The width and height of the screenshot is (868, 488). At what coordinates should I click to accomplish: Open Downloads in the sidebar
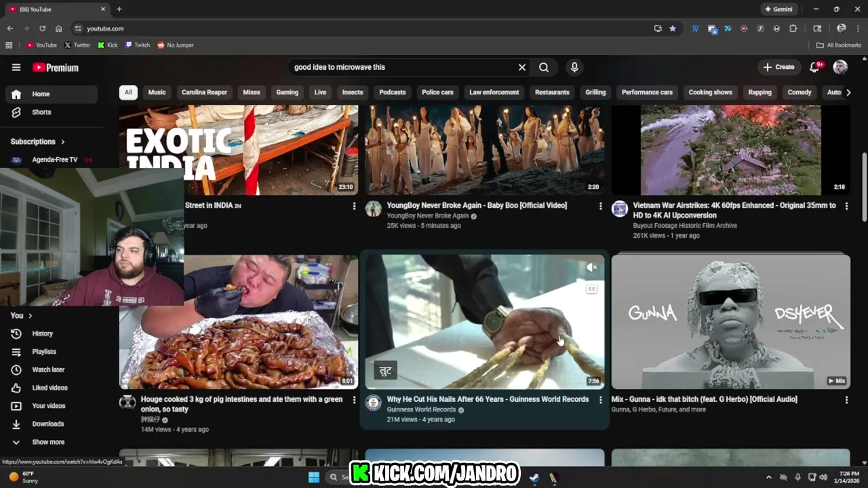[52, 424]
